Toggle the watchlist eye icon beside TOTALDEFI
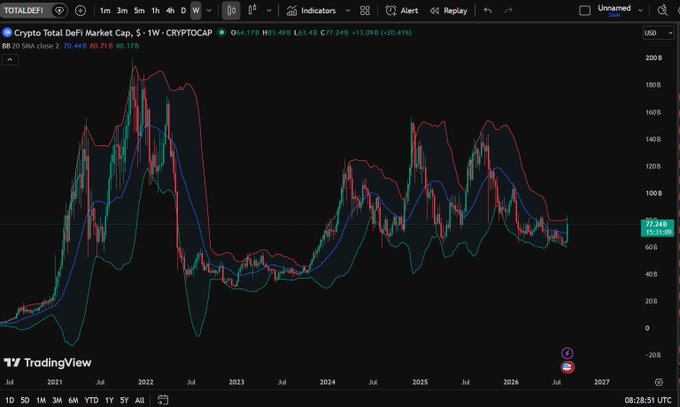Viewport: 680px width, 407px height. pos(59,10)
